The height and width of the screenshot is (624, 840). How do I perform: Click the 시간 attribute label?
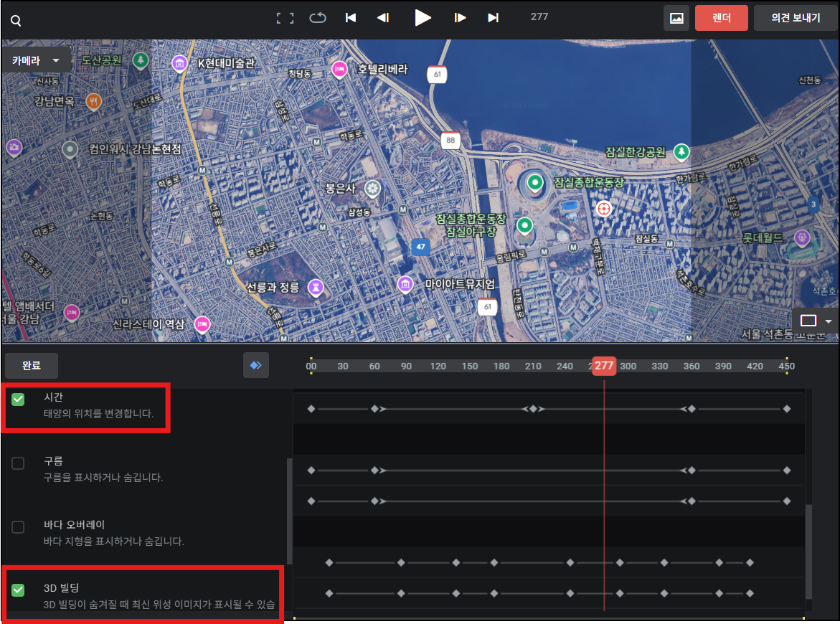[x=54, y=397]
